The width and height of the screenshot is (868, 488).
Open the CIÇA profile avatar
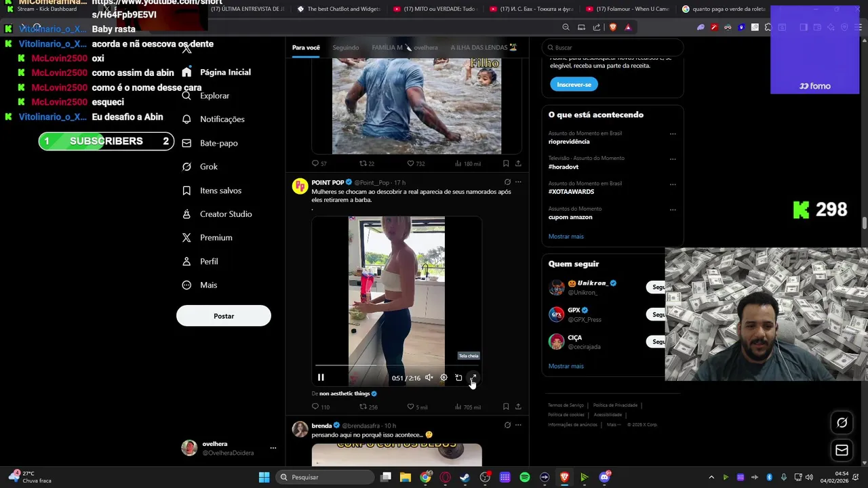(557, 342)
